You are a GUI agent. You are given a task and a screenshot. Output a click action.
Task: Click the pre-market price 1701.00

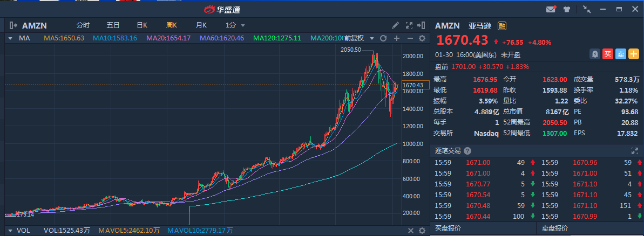pyautogui.click(x=464, y=66)
